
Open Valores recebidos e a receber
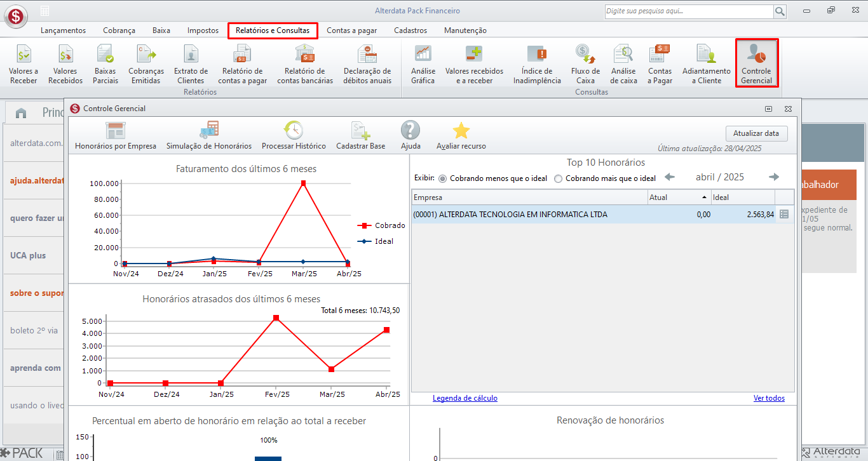pos(474,64)
